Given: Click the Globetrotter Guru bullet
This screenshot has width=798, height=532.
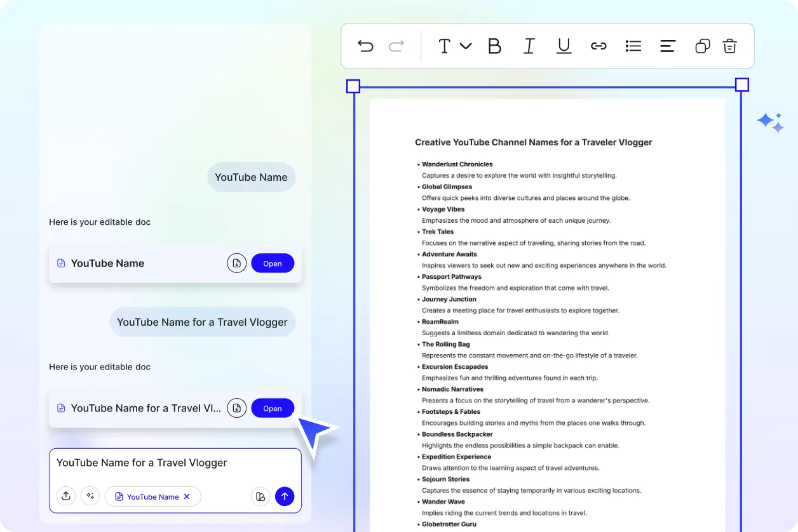Looking at the screenshot, I should [x=449, y=524].
